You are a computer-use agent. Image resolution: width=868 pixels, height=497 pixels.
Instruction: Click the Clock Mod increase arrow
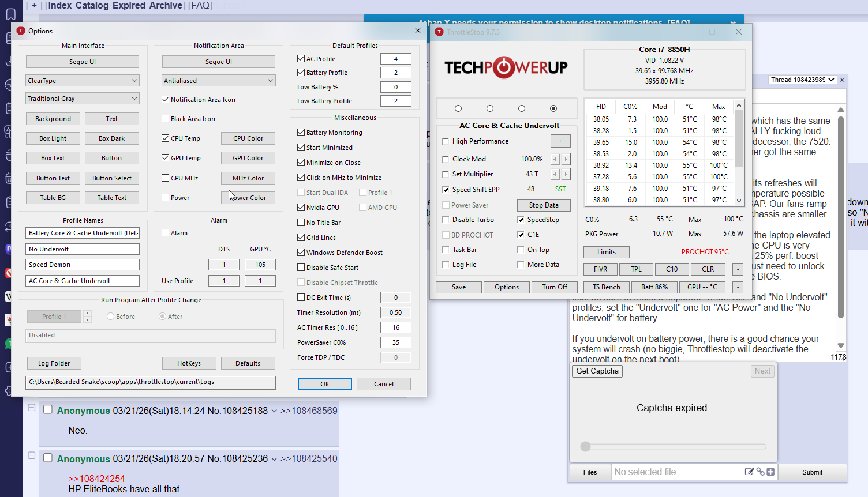tap(566, 159)
